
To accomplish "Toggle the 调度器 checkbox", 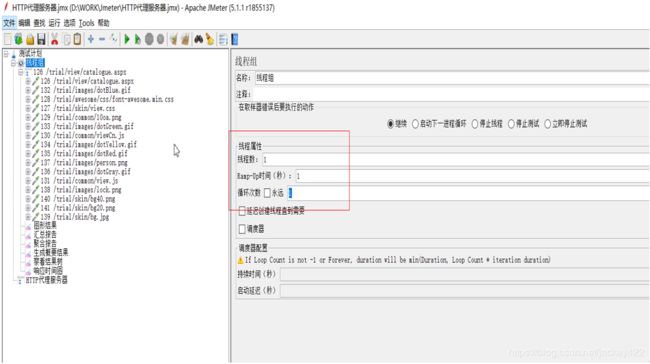I will point(243,229).
